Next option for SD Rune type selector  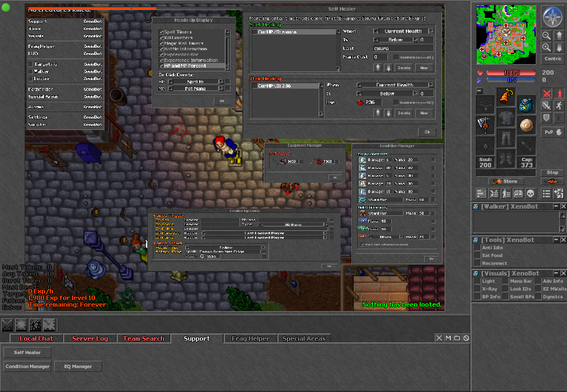point(325,225)
